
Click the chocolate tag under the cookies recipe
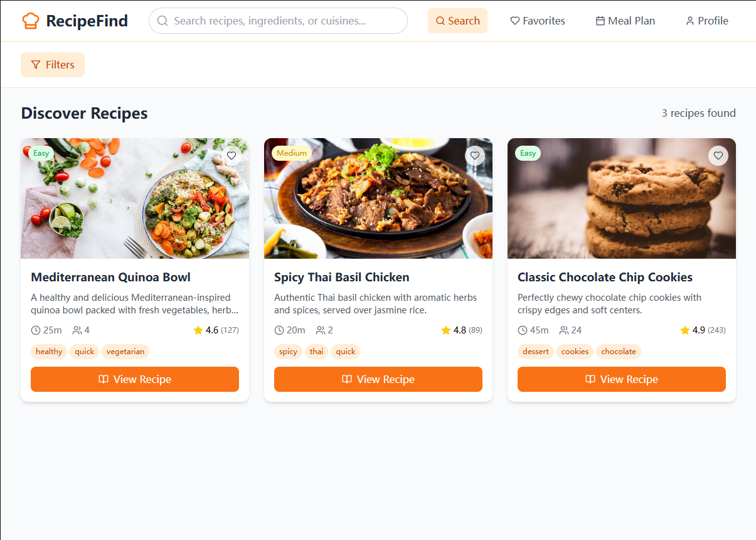pyautogui.click(x=619, y=352)
